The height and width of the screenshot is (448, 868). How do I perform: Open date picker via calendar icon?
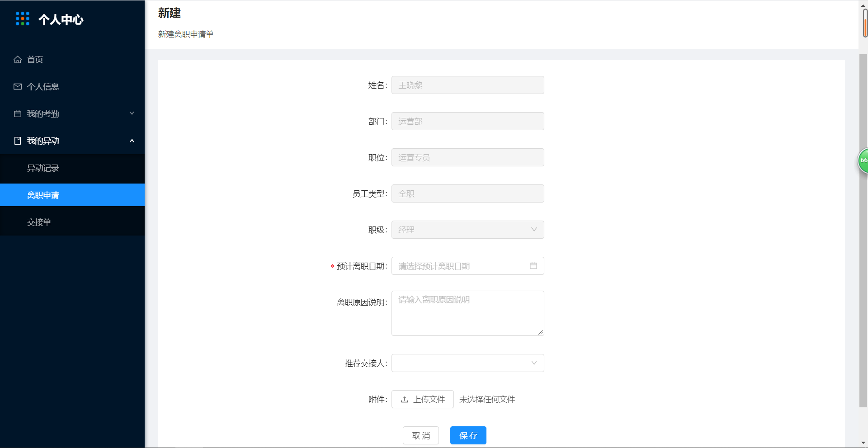[533, 266]
